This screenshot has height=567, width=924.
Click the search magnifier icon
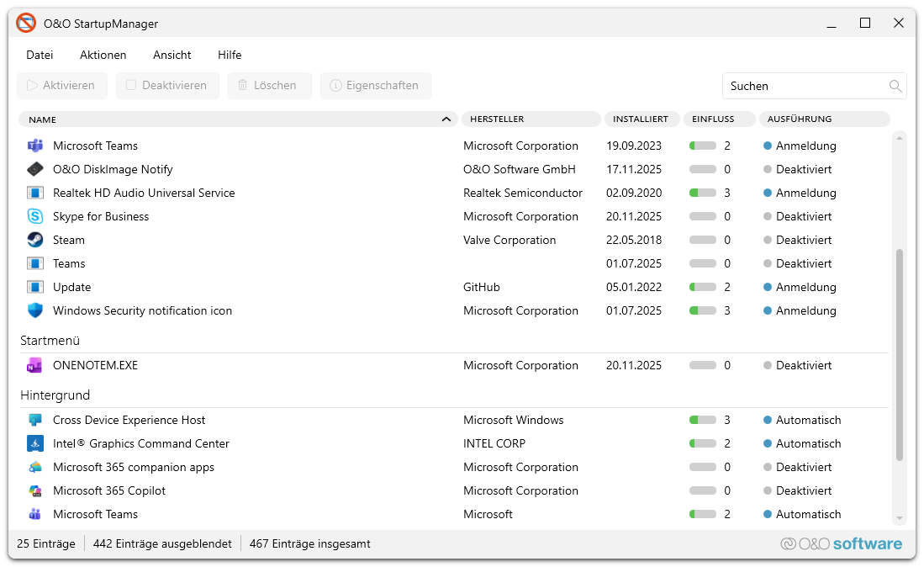tap(895, 86)
